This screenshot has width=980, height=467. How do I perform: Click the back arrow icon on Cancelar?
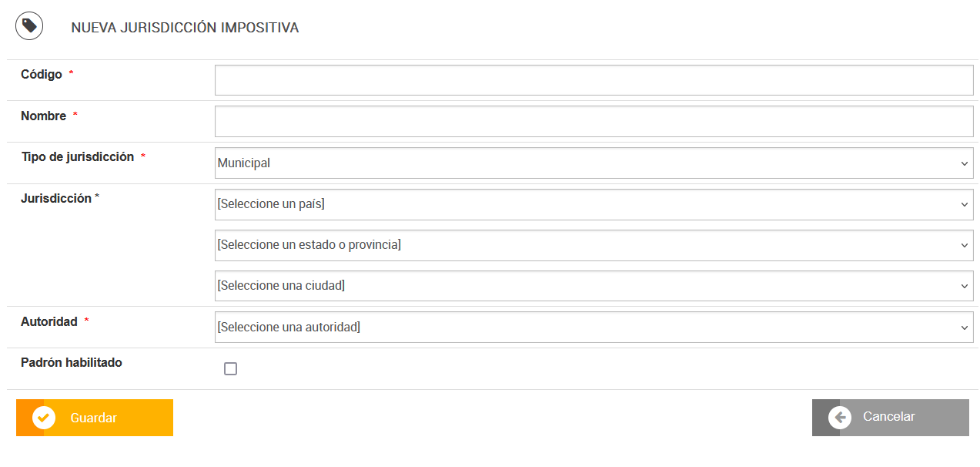pos(840,418)
